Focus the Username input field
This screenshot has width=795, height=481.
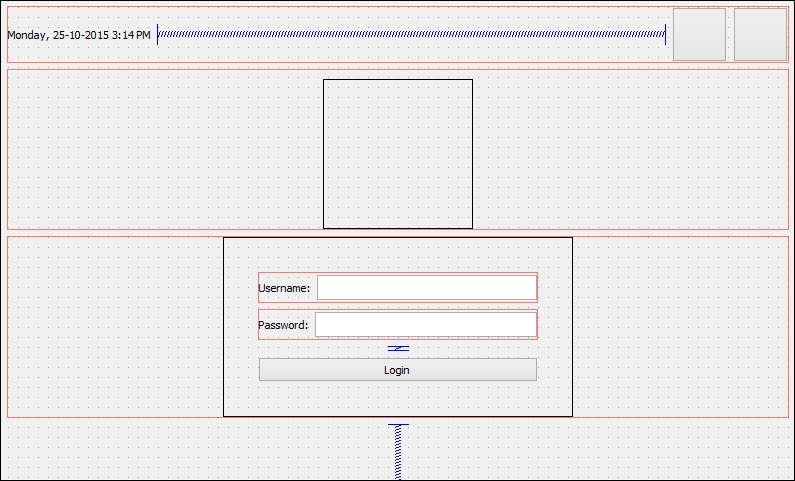[427, 287]
